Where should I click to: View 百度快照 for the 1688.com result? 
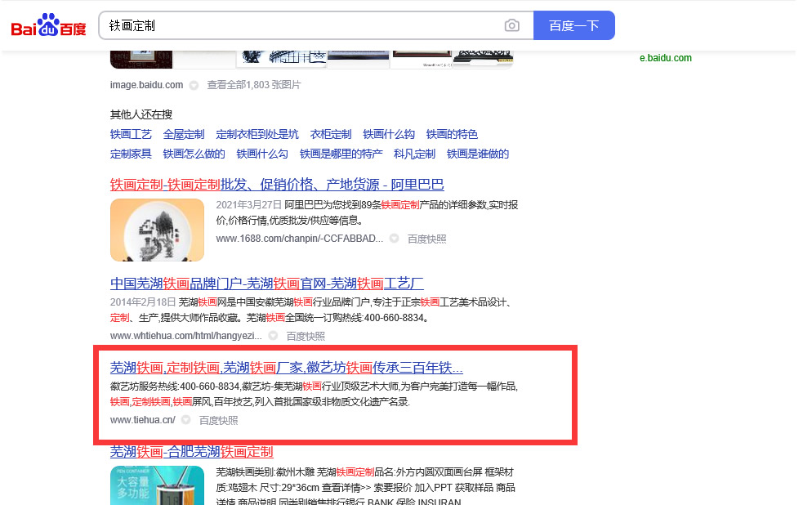[426, 239]
